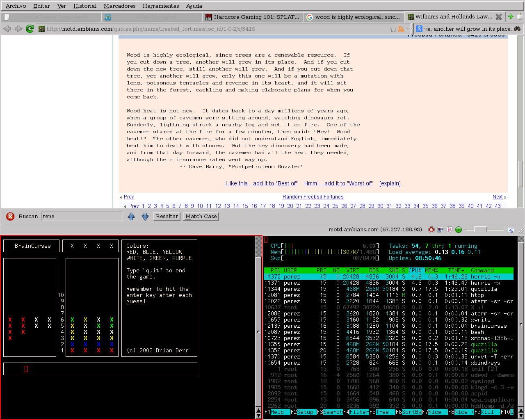525x420 pixels.
Task: Click the green circle status icon
Action: pyautogui.click(x=459, y=230)
